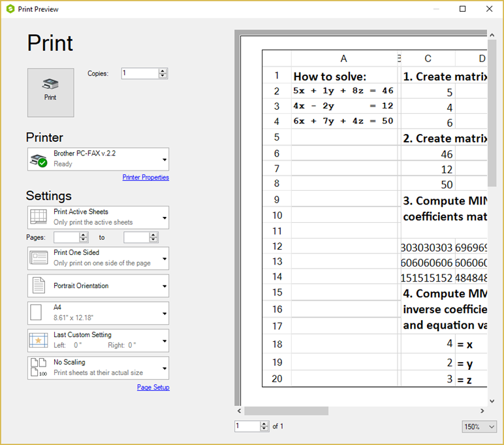
Task: Click column C header in preview
Action: (x=428, y=59)
